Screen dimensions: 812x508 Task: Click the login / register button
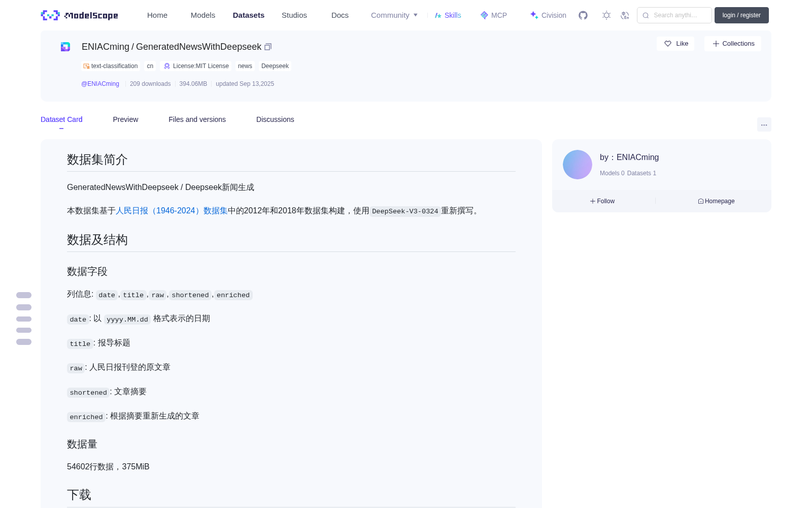point(741,15)
